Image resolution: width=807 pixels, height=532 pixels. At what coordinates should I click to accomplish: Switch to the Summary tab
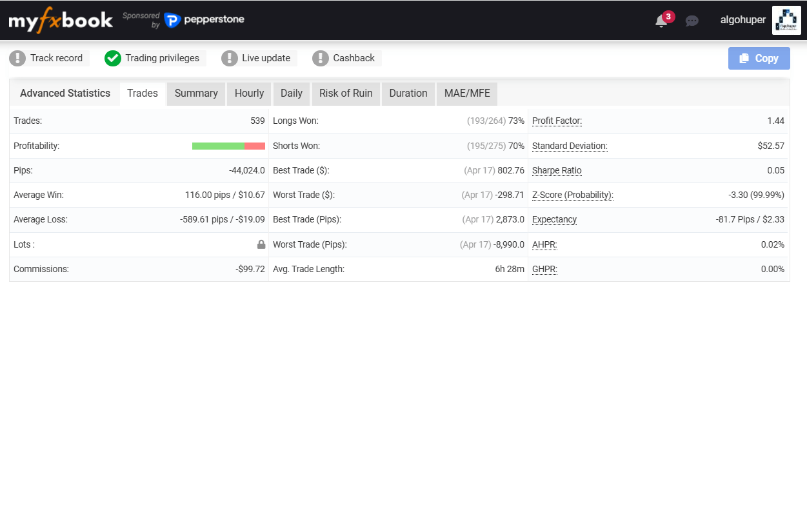196,94
